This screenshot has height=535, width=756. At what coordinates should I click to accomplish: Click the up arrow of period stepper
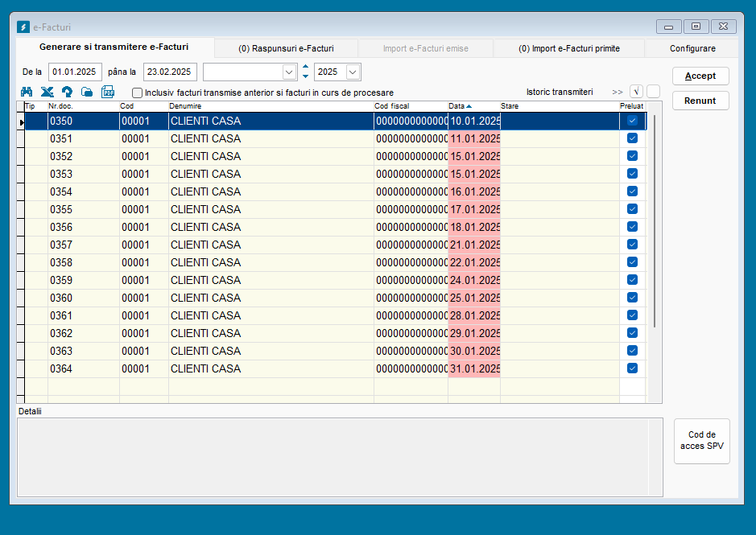pyautogui.click(x=305, y=67)
